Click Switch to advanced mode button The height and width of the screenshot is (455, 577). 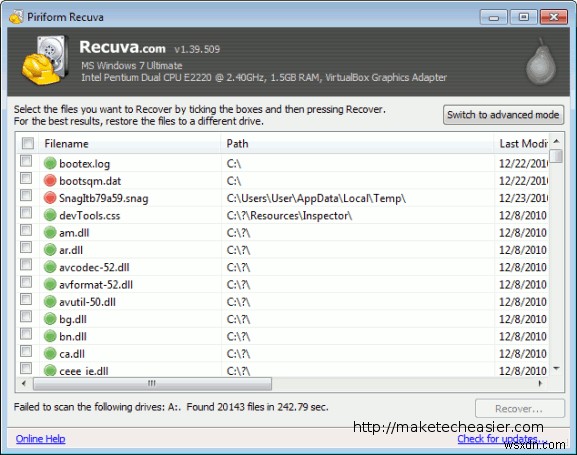tap(503, 114)
